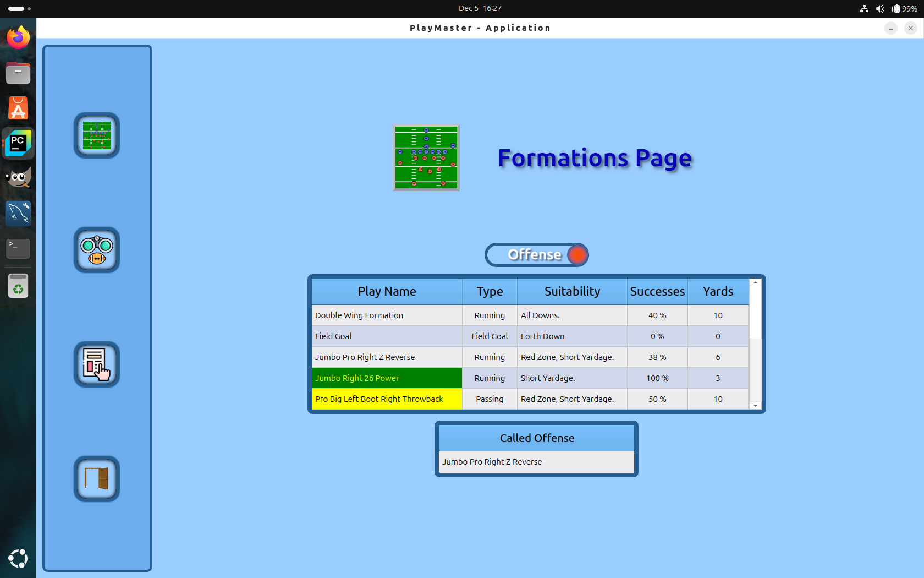Open Terminal from the dock

coord(18,248)
